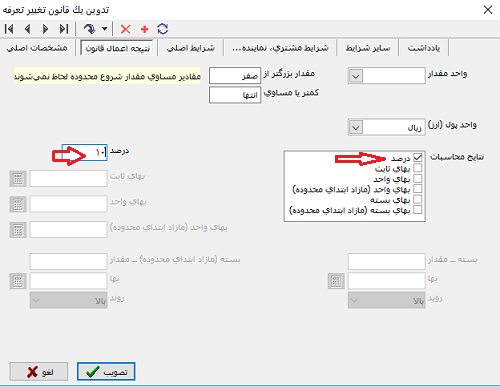
Task: Click the blue curved arrow toolbar icon
Action: pyautogui.click(x=89, y=29)
